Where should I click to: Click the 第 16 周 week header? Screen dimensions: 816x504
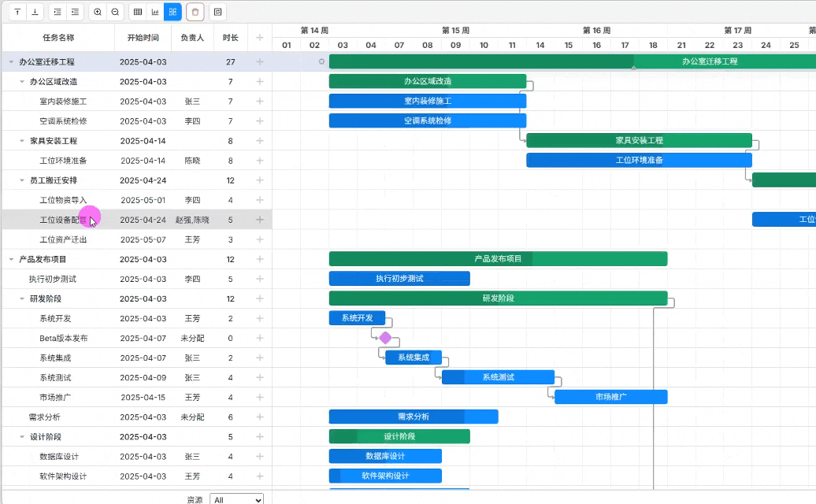[x=596, y=31]
